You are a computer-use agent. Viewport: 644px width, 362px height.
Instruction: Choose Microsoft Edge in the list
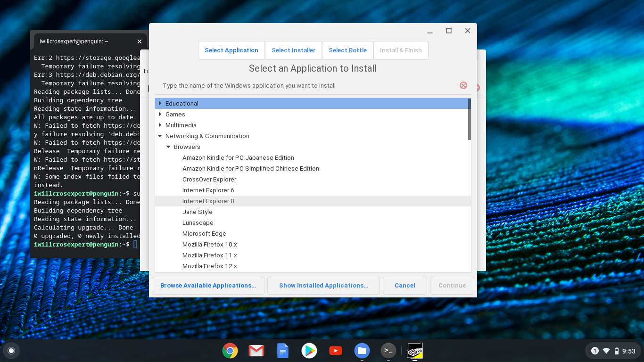point(204,233)
